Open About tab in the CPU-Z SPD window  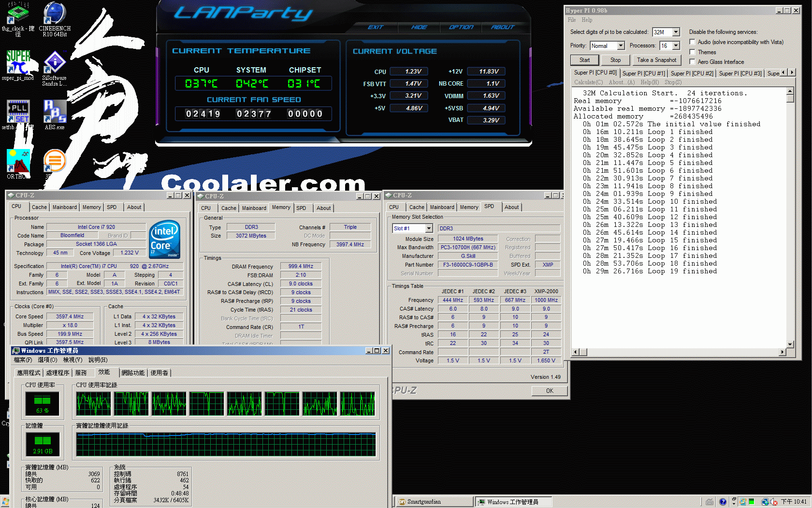coord(511,207)
